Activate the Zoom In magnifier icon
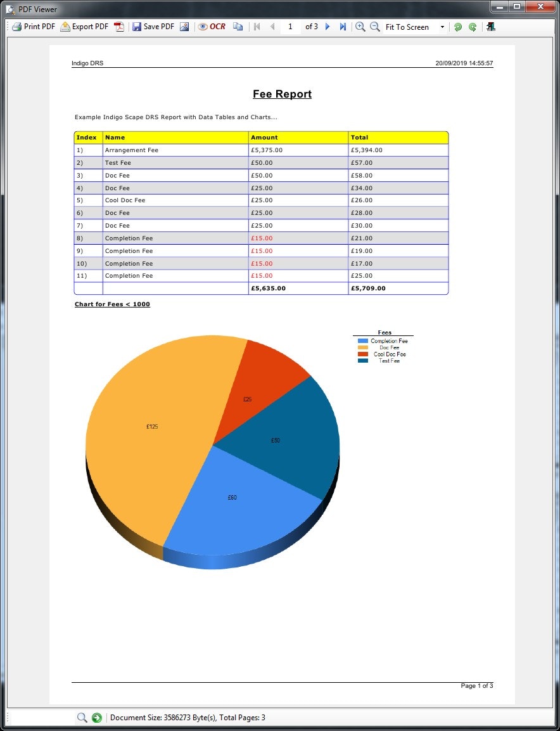The width and height of the screenshot is (560, 731). coord(360,27)
